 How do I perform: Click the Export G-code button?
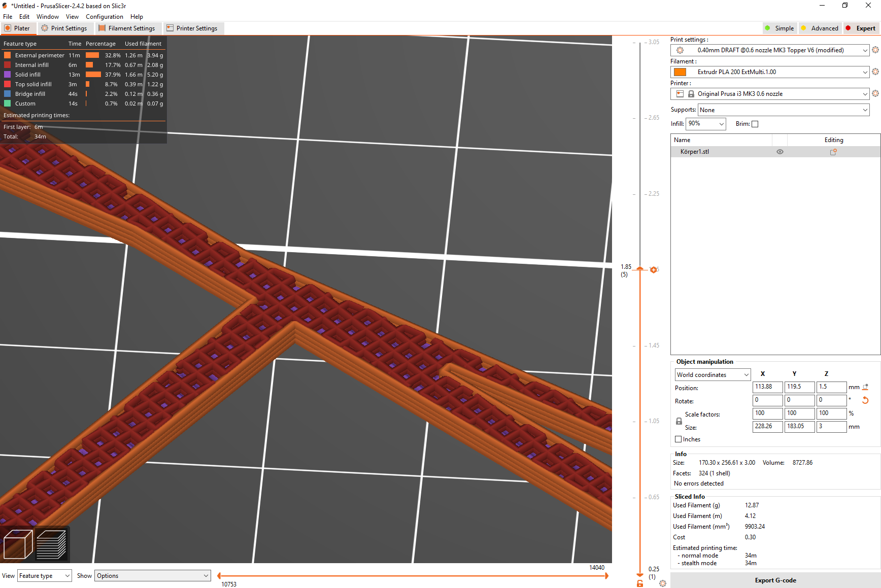tap(775, 580)
